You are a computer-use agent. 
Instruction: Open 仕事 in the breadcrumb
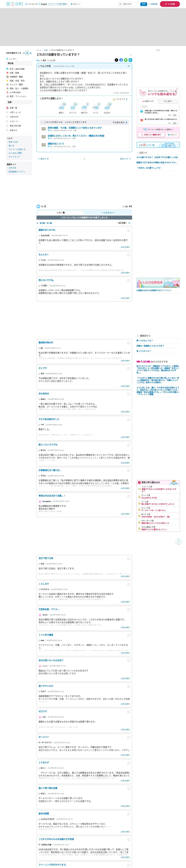pyautogui.click(x=46, y=50)
